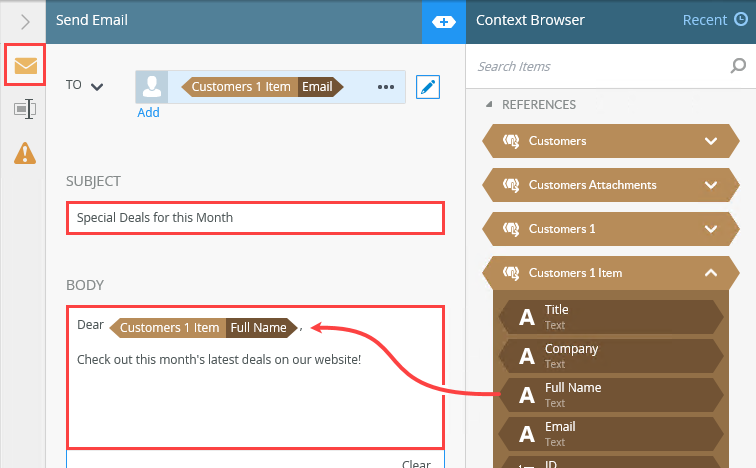Click the Recent link

pos(704,20)
